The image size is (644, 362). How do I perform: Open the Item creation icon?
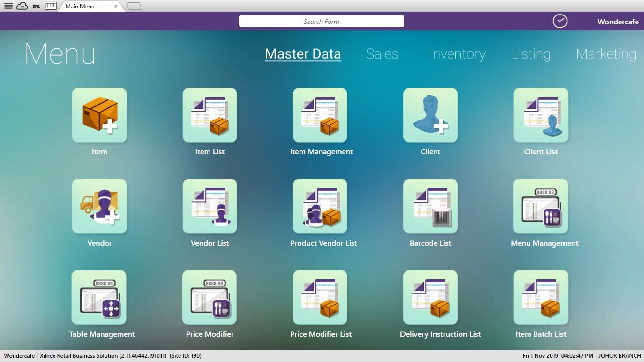pos(100,116)
